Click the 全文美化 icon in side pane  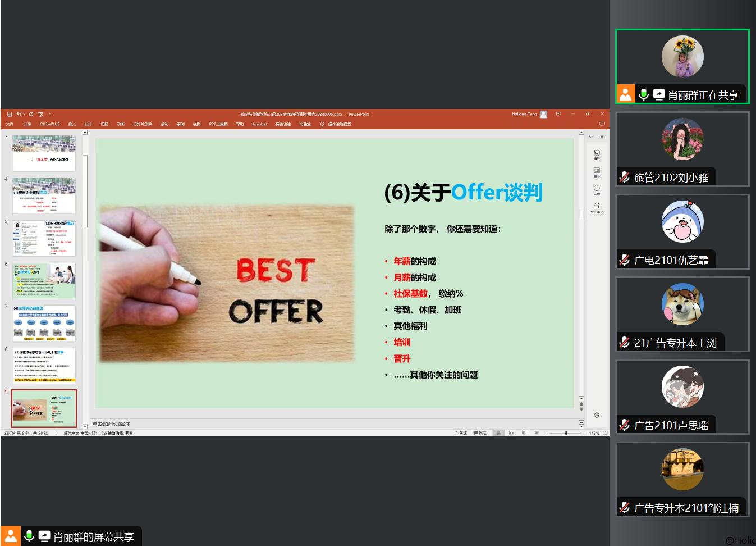pyautogui.click(x=597, y=208)
